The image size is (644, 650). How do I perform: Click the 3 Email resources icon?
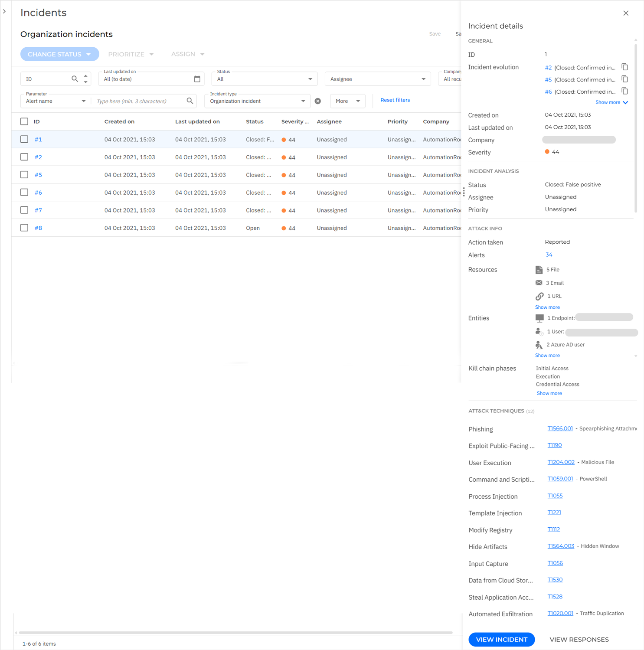click(539, 283)
